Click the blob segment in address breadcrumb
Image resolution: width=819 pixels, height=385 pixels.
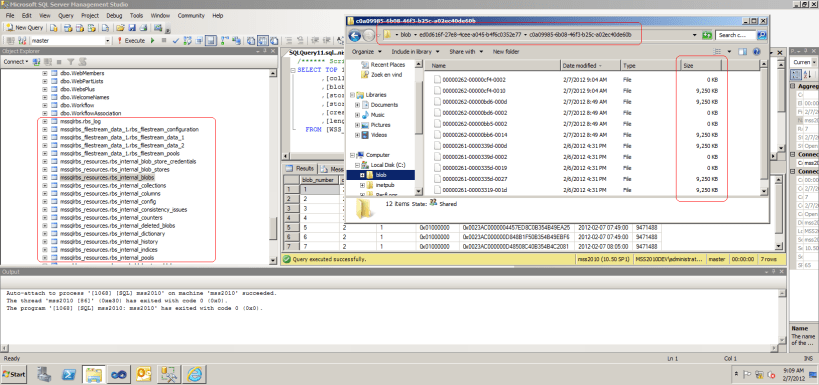406,35
